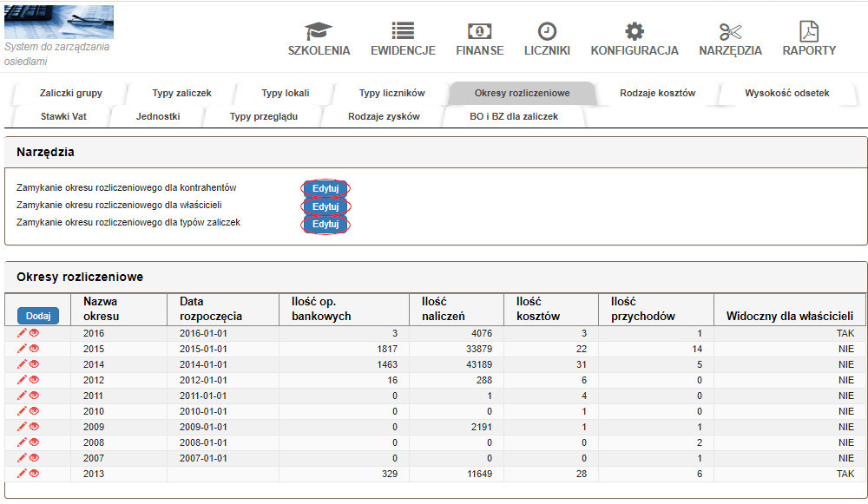This screenshot has width=868, height=504.
Task: Toggle the eye icon for period 2016
Action: [x=35, y=333]
